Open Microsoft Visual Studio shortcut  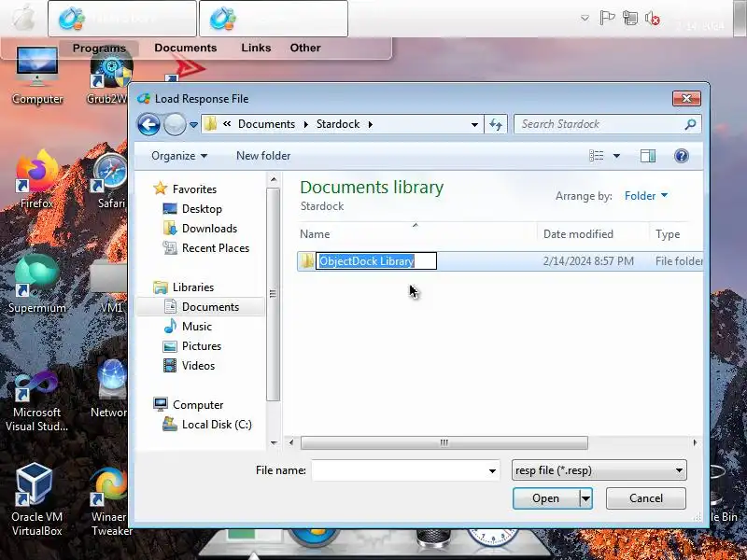tap(36, 400)
